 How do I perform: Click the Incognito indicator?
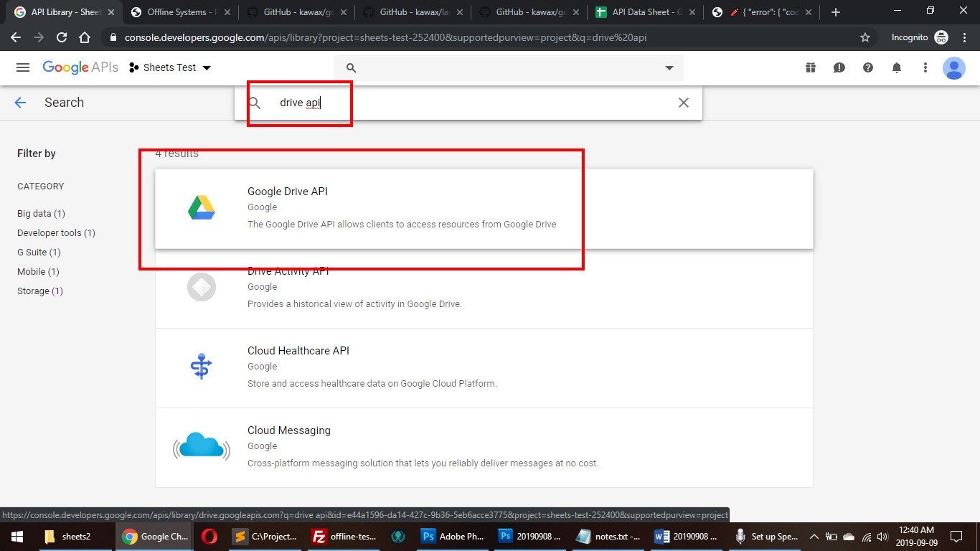click(x=920, y=37)
